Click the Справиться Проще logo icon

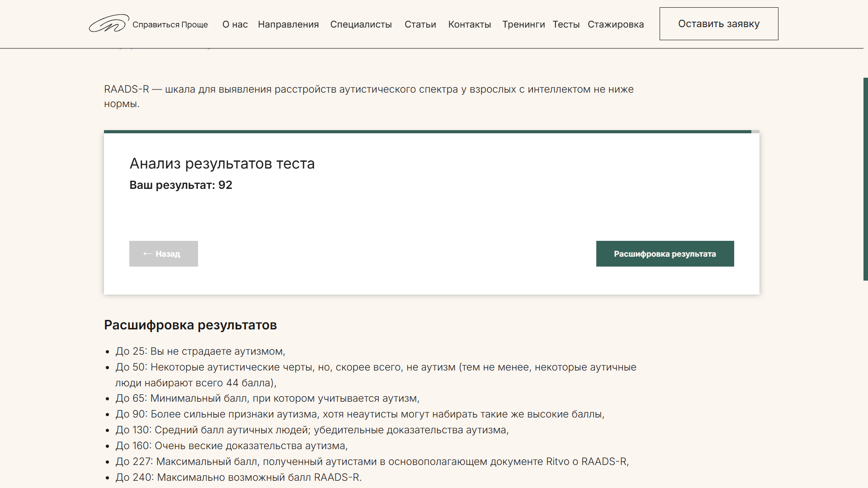click(x=108, y=23)
